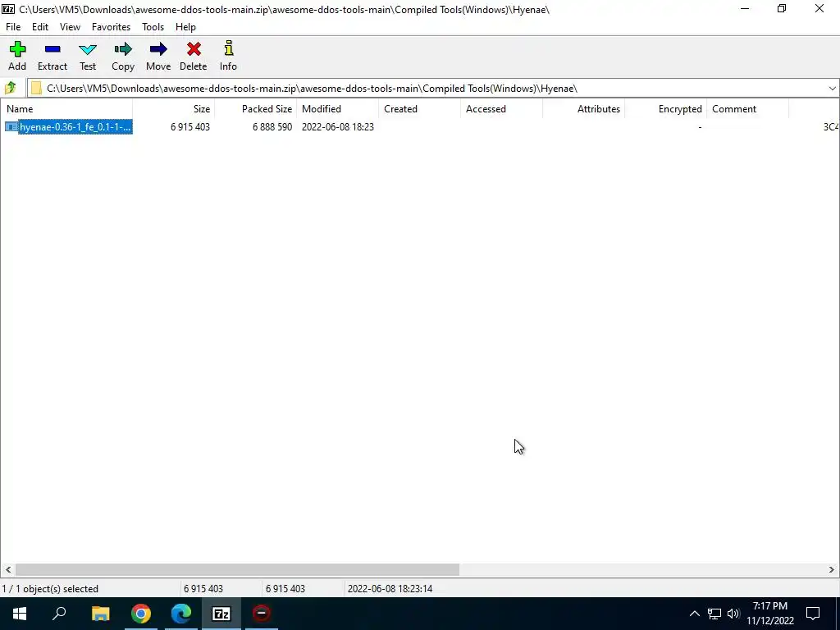Click the 6 915 403 size cell

[190, 127]
